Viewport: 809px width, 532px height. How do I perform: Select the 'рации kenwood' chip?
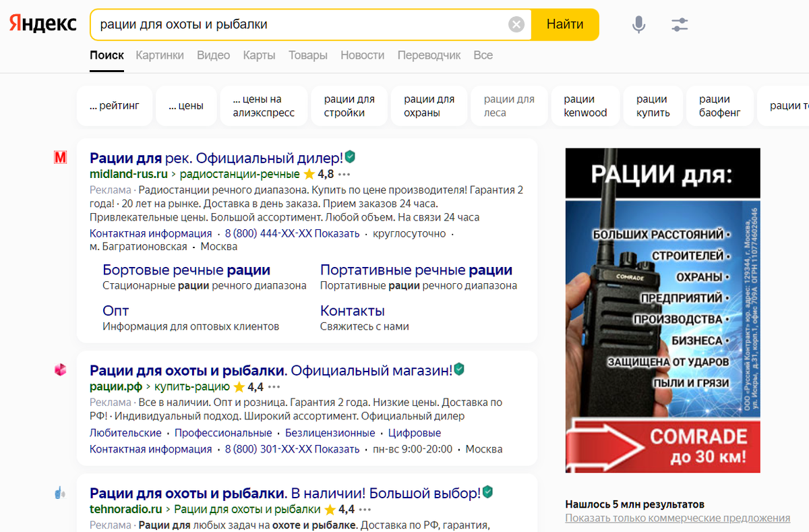585,106
